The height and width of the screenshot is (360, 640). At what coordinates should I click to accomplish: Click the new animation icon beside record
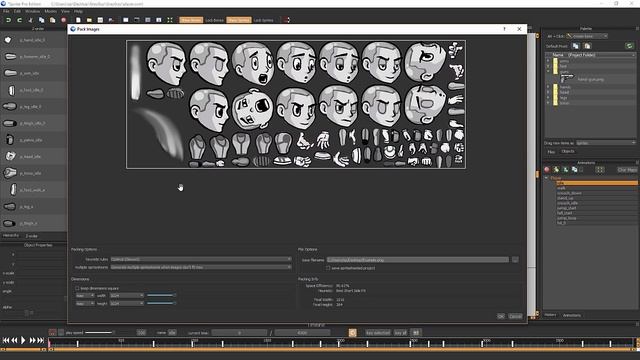tap(556, 169)
